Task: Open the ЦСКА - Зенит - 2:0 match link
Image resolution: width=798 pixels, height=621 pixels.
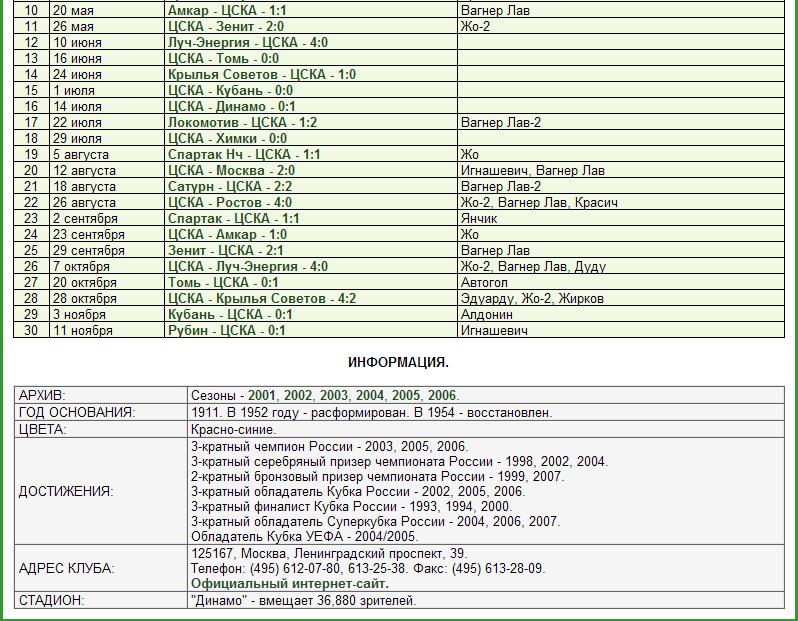Action: (226, 26)
